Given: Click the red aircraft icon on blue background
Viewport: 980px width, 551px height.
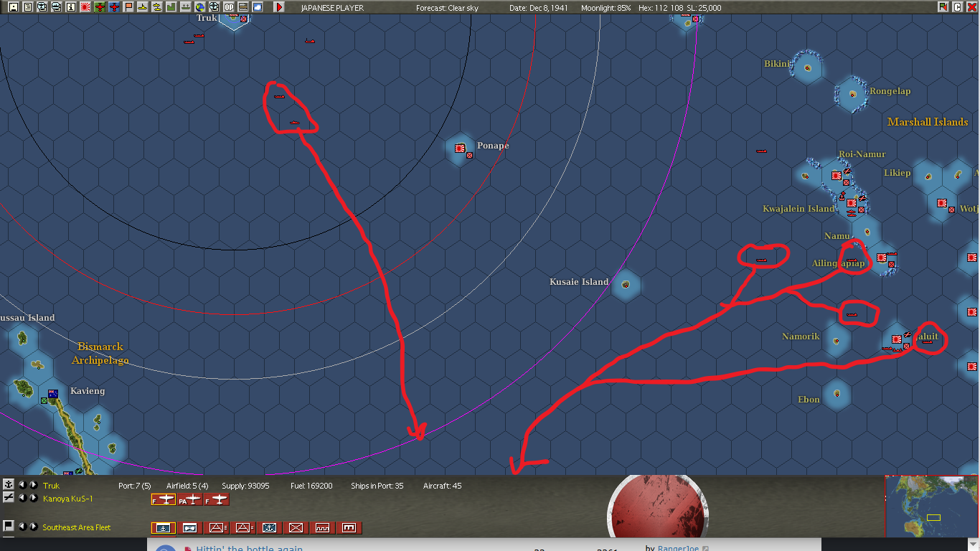Looking at the screenshot, I should (114, 7).
